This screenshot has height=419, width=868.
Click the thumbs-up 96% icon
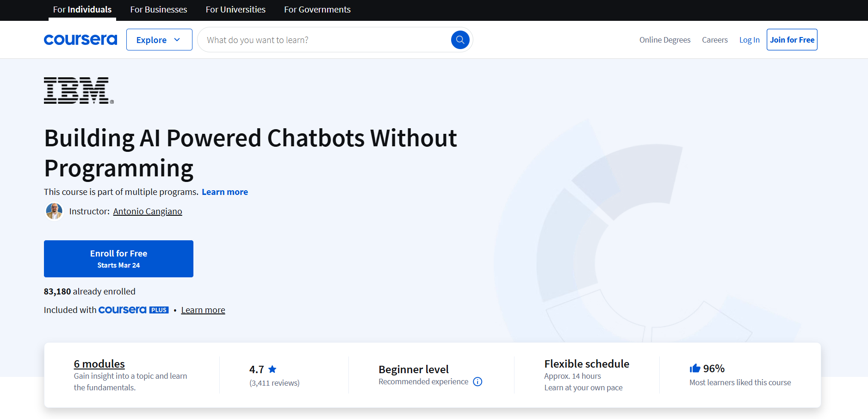(x=695, y=368)
